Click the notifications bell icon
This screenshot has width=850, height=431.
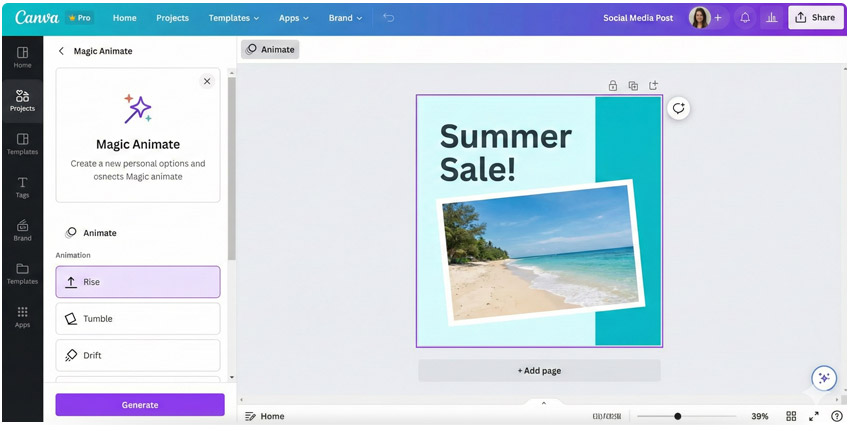(x=744, y=18)
